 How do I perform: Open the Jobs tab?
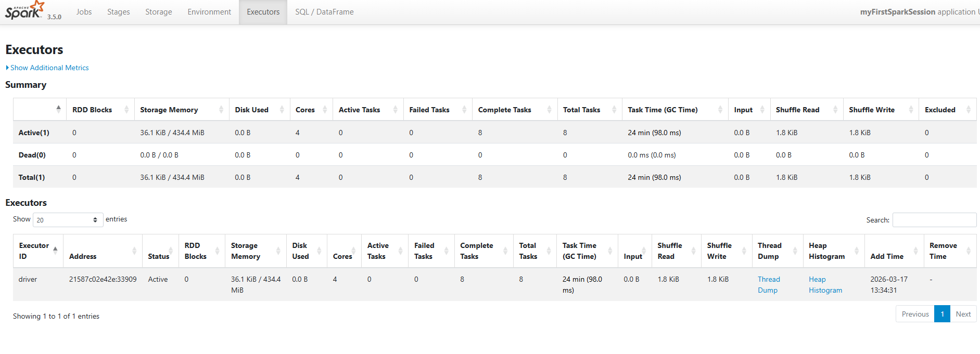pos(84,12)
